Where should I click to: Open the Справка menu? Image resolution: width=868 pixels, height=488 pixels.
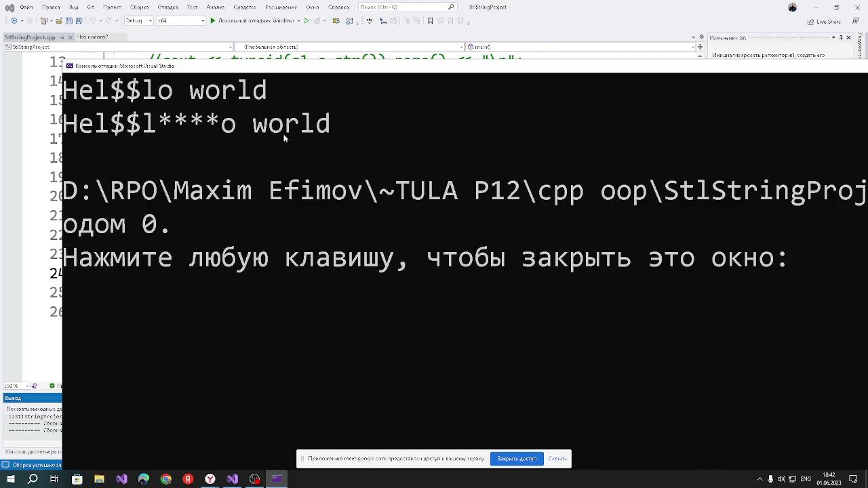pos(338,7)
